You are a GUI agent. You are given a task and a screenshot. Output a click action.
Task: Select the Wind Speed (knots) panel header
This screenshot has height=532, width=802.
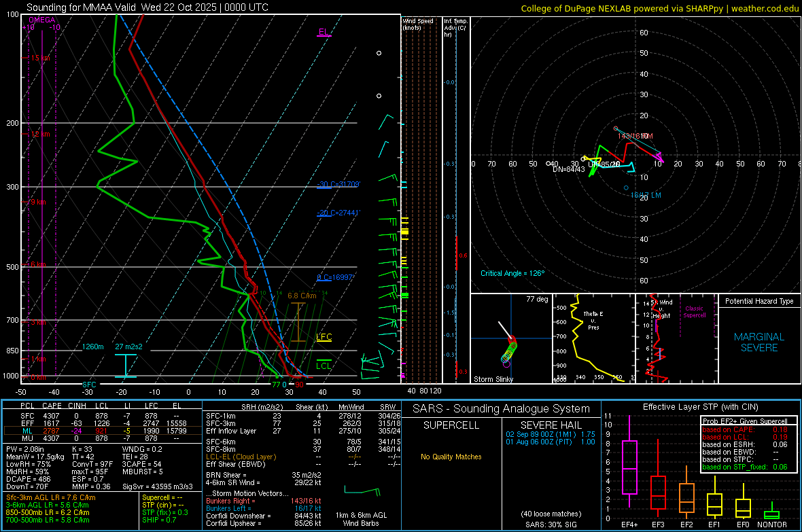[418, 24]
